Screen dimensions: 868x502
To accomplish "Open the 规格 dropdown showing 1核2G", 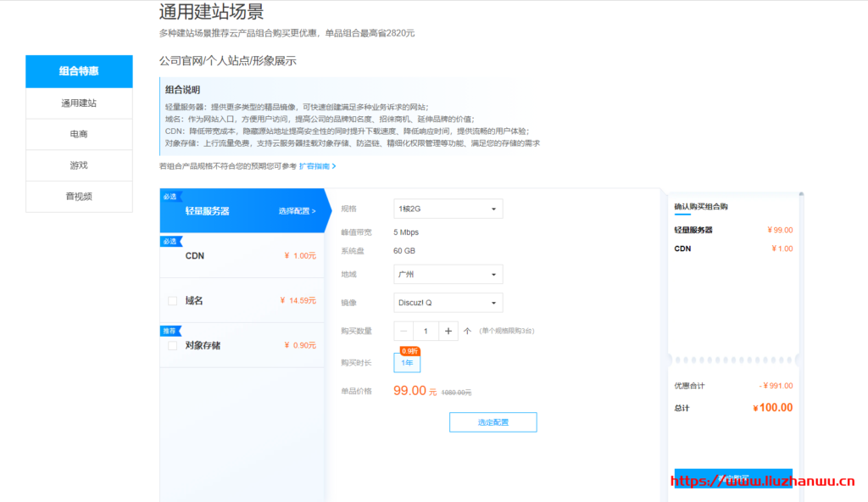I will click(x=448, y=208).
